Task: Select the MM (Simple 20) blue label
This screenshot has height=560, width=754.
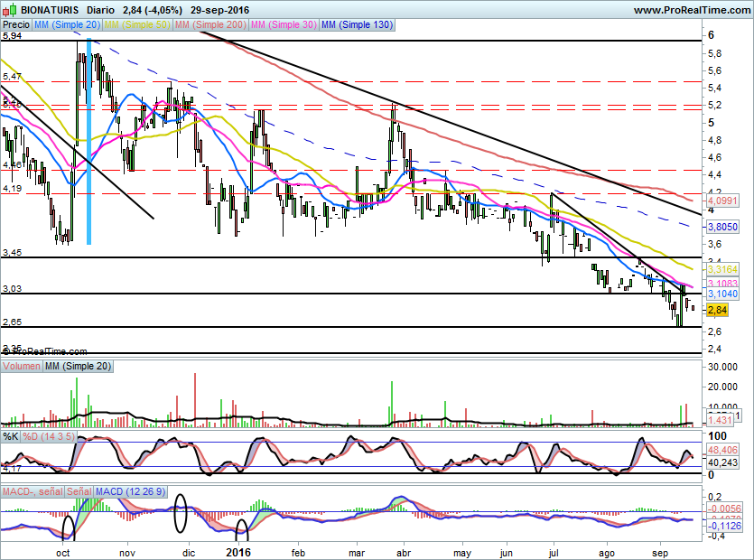Action: pos(66,25)
